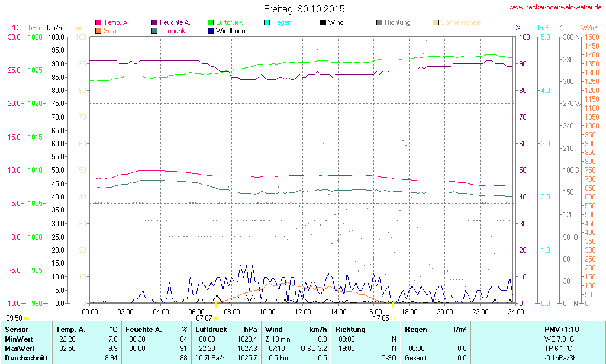This screenshot has width=606, height=364.
Task: Click the purple Feuchte A. legend square
Action: (154, 23)
